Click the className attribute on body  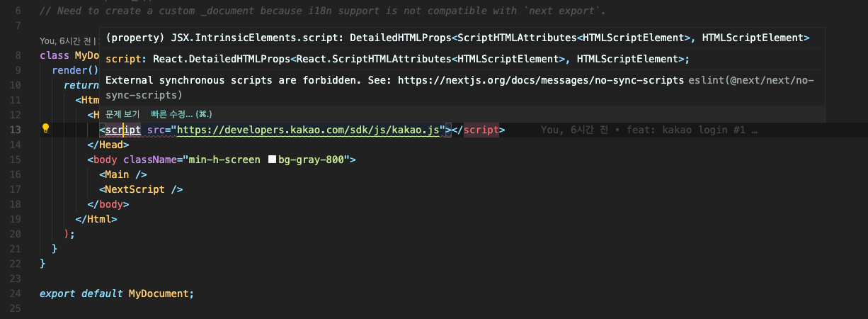pos(152,159)
